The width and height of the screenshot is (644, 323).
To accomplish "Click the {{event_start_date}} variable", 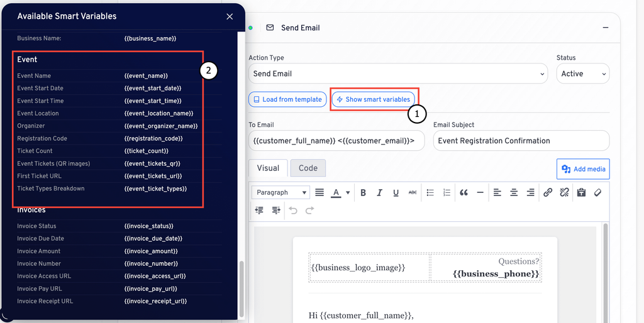I will click(x=153, y=88).
